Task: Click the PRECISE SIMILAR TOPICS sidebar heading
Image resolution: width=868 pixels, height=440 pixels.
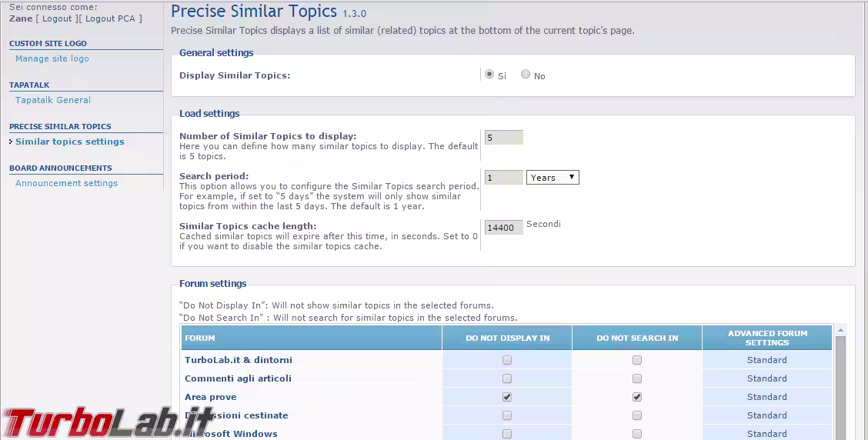Action: (60, 126)
